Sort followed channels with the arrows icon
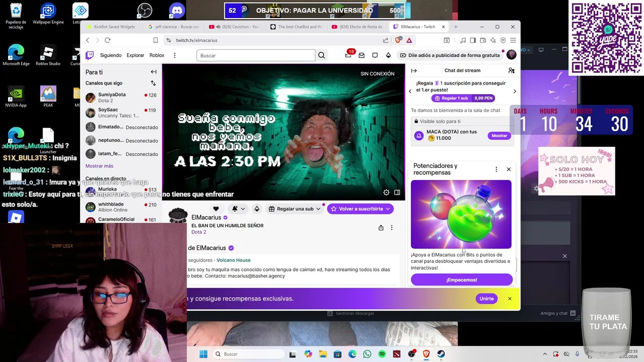 click(x=153, y=83)
